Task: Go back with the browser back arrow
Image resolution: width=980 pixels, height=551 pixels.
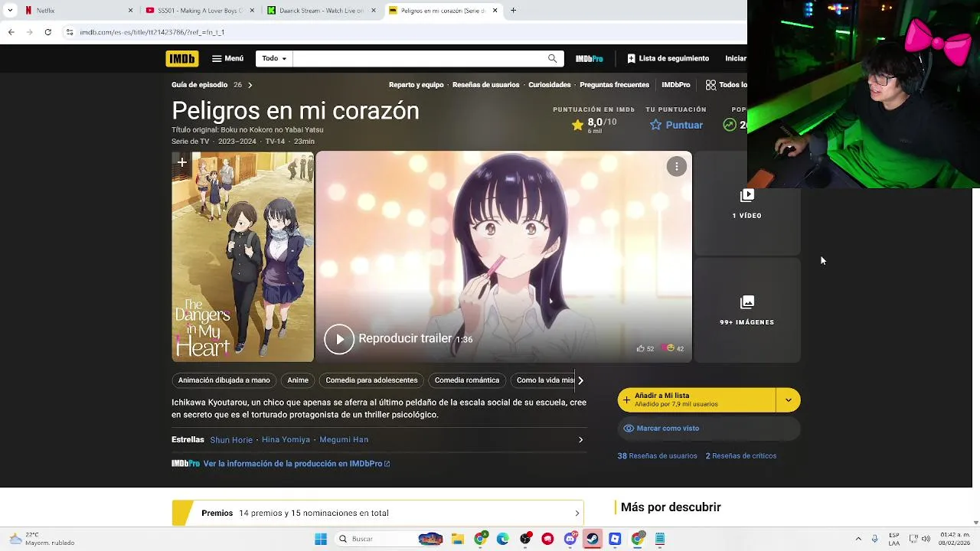Action: (x=11, y=32)
